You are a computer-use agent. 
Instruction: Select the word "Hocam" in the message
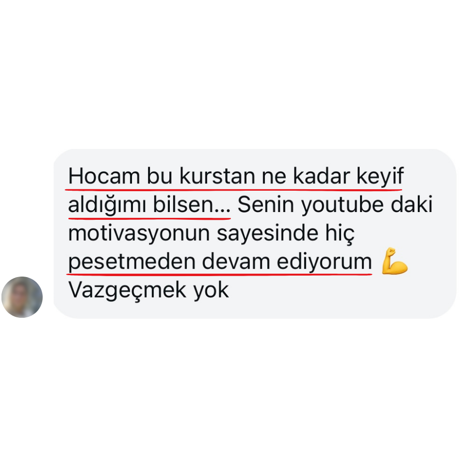(104, 176)
